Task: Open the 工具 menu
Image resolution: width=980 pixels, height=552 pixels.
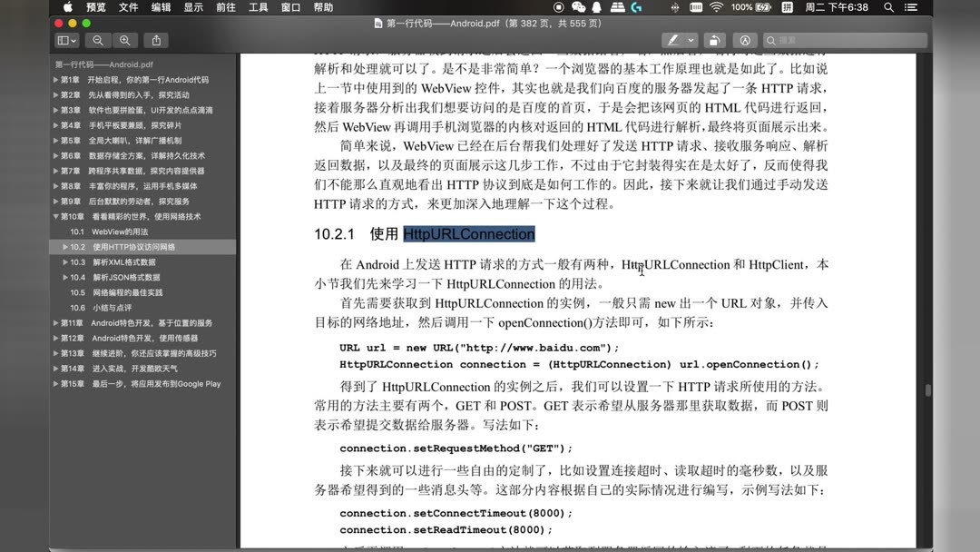Action: (x=257, y=7)
